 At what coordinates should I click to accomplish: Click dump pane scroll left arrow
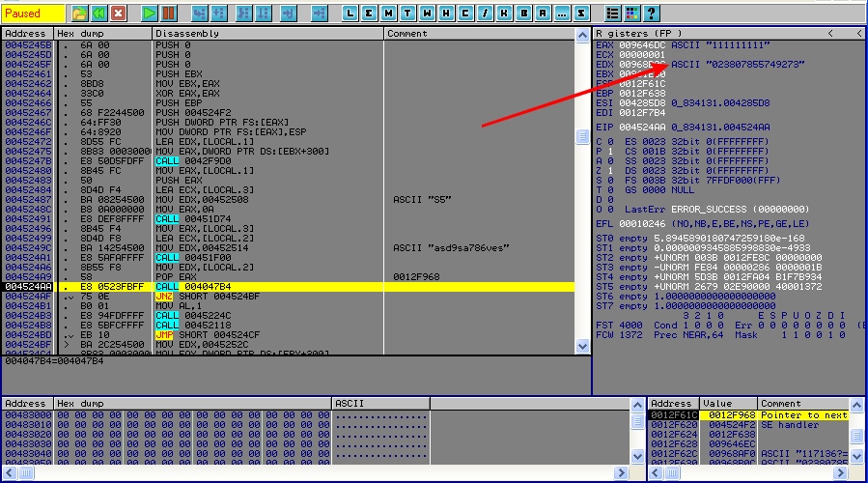coord(10,472)
